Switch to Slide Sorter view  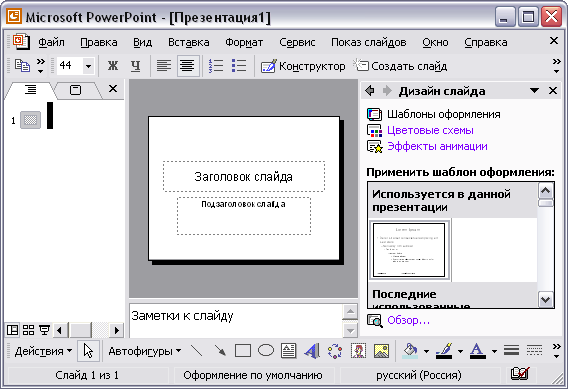[x=28, y=330]
